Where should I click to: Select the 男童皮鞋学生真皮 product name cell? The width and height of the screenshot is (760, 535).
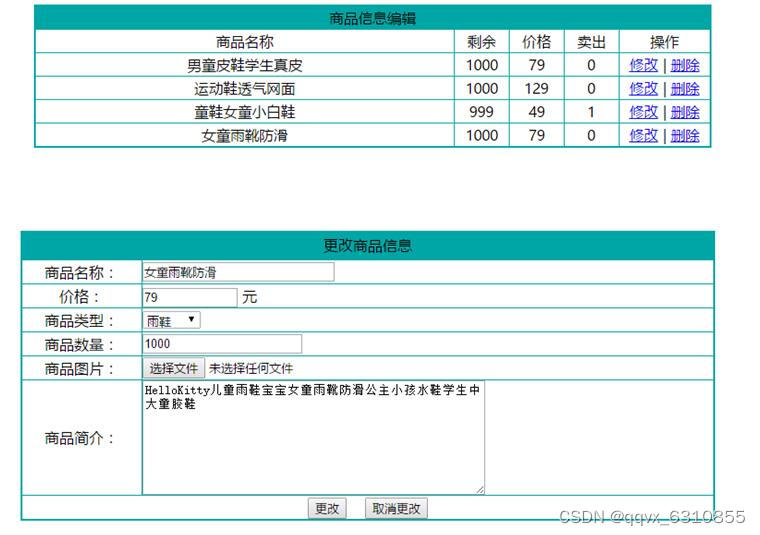[x=245, y=65]
